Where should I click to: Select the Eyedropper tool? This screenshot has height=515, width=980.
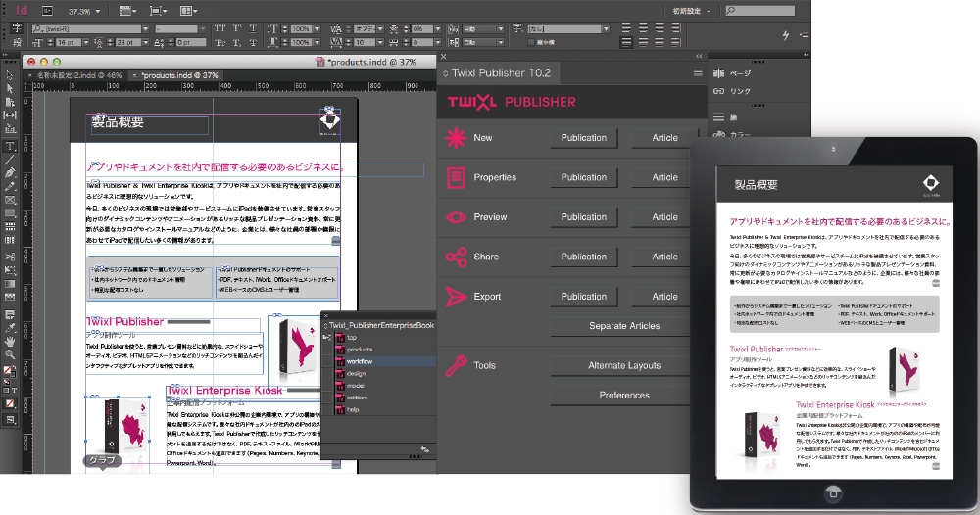point(10,328)
